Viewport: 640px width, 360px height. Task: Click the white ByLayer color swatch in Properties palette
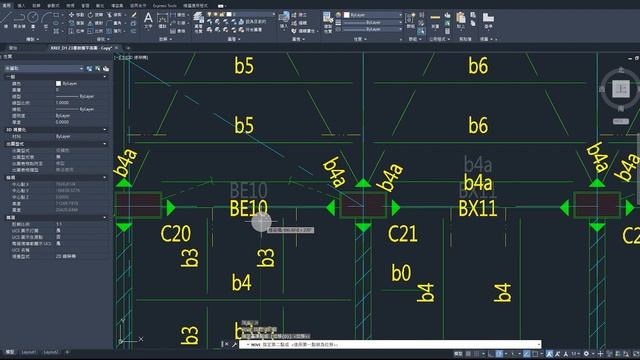coord(58,83)
